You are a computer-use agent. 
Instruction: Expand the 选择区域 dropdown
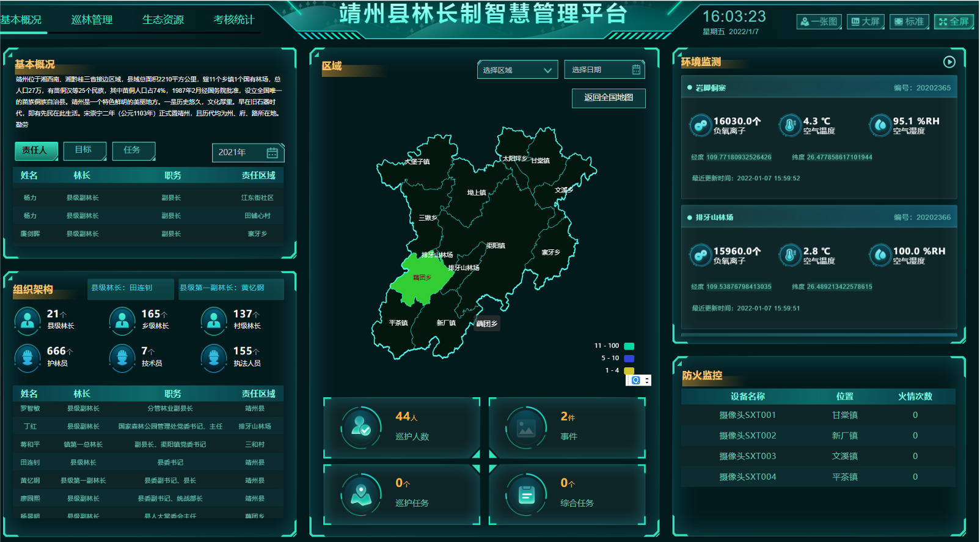tap(517, 70)
